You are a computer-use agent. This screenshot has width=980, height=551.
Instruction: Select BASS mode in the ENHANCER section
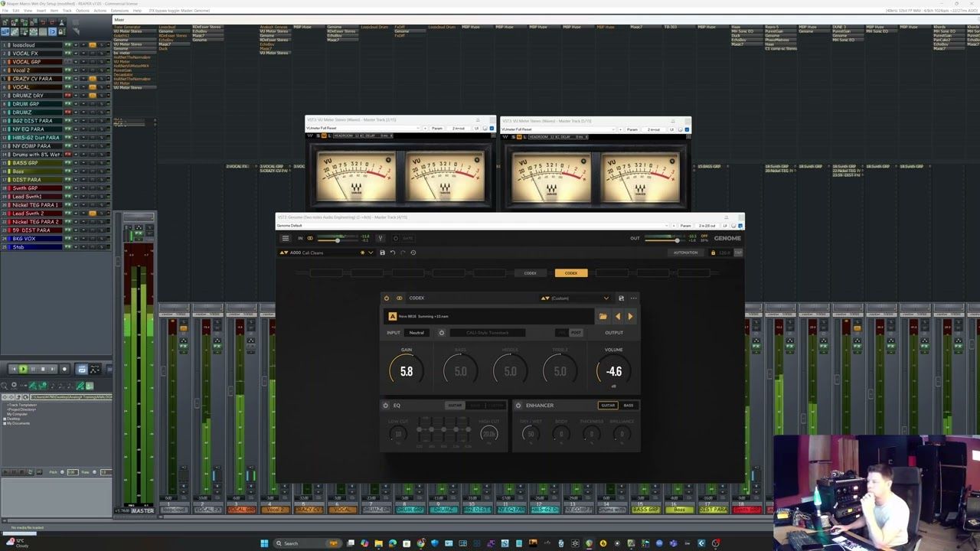629,406
